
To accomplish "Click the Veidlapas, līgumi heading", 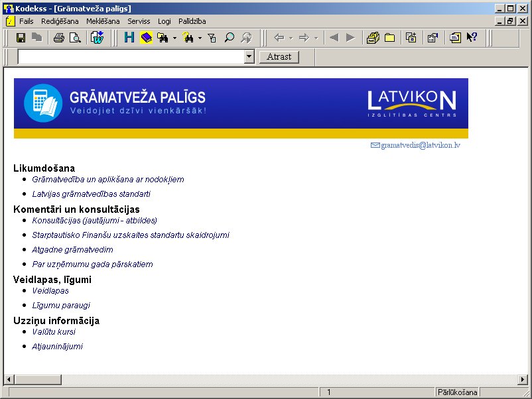I will click(52, 280).
